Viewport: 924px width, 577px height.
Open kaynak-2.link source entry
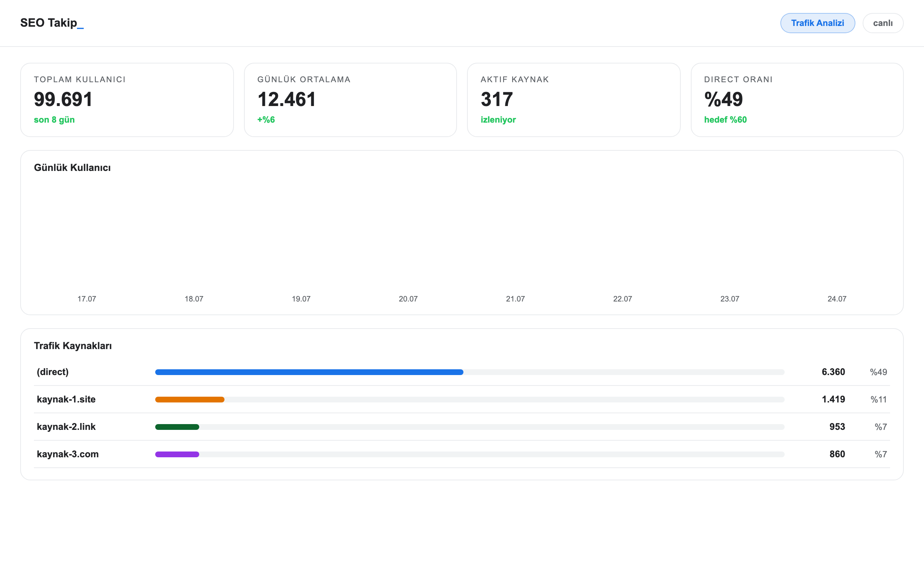[462, 427]
